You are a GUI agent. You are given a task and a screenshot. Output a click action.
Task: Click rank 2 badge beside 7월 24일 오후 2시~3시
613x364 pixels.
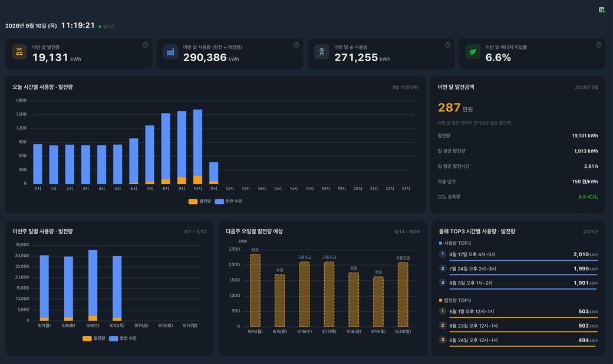[443, 269]
